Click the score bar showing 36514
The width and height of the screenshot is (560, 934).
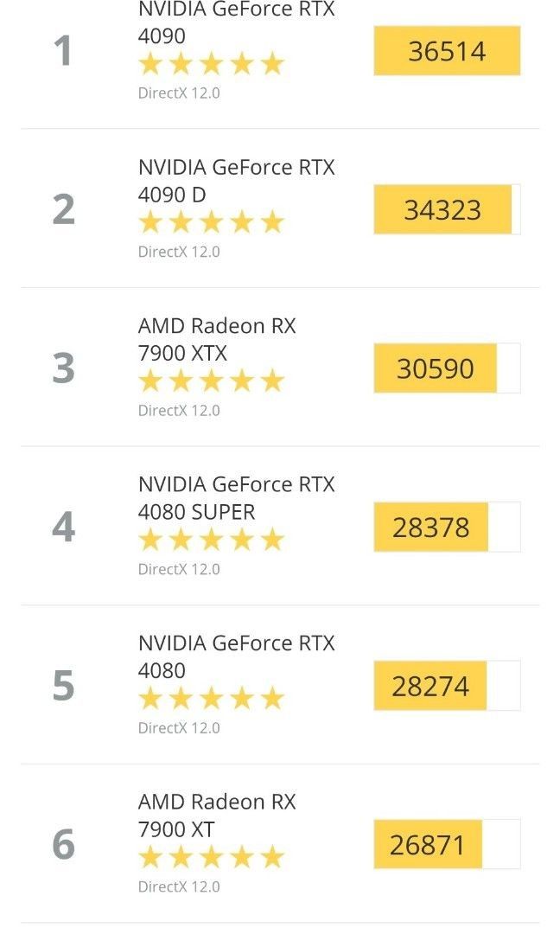click(x=447, y=50)
